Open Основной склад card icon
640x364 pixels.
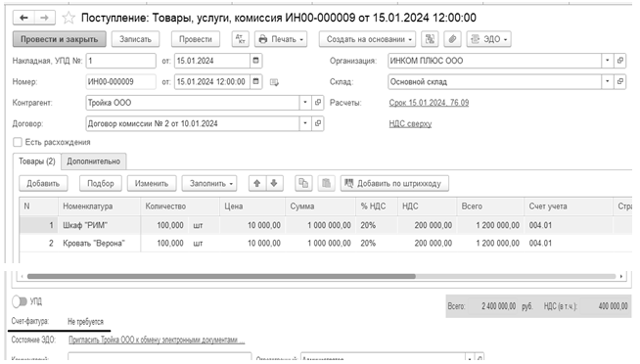(x=620, y=81)
